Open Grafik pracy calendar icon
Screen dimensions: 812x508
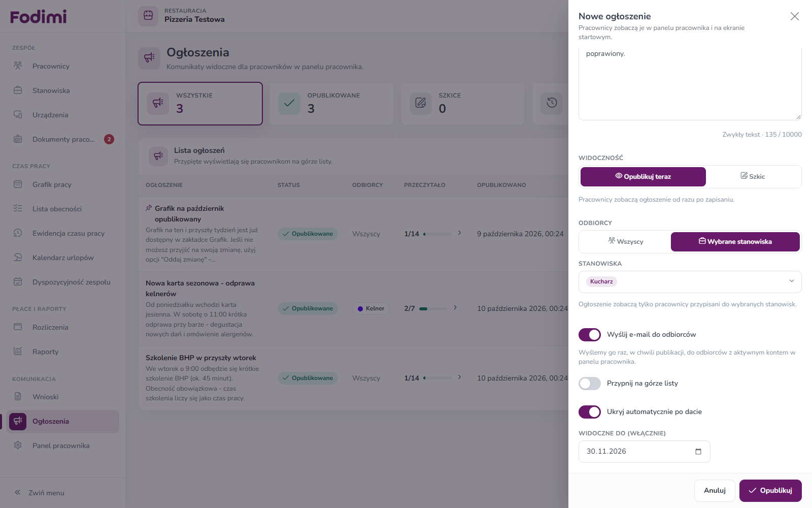(18, 184)
